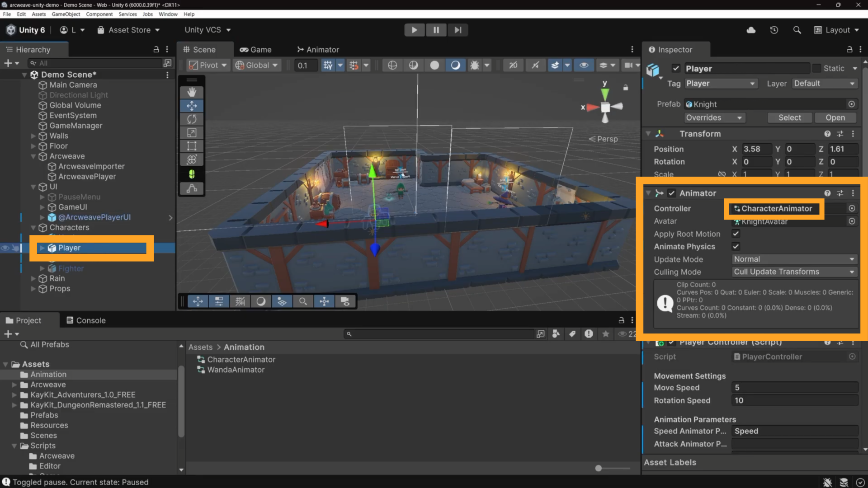Open the GameObject menu

(x=66, y=14)
